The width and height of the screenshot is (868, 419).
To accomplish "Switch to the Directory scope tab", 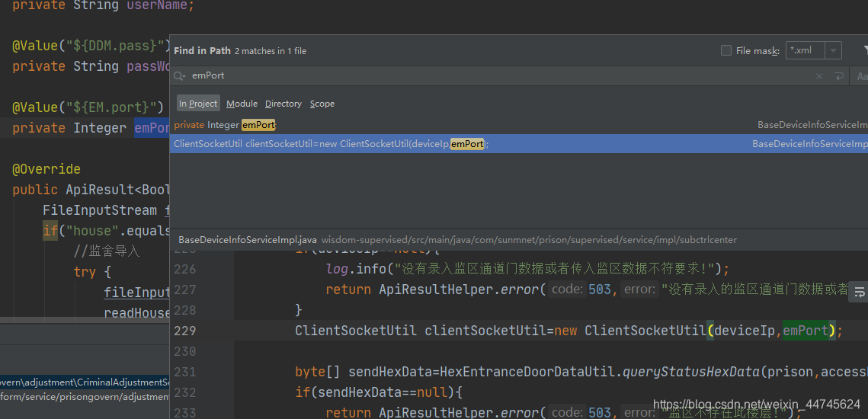I will point(283,104).
